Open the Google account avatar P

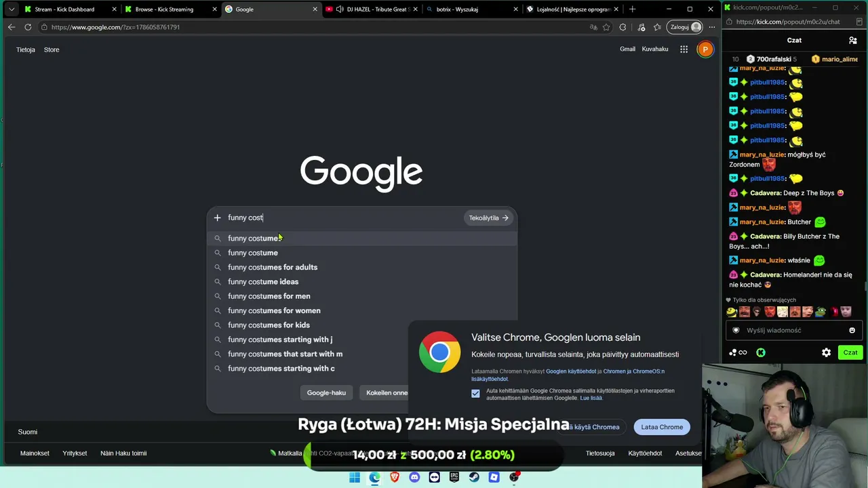(x=705, y=49)
